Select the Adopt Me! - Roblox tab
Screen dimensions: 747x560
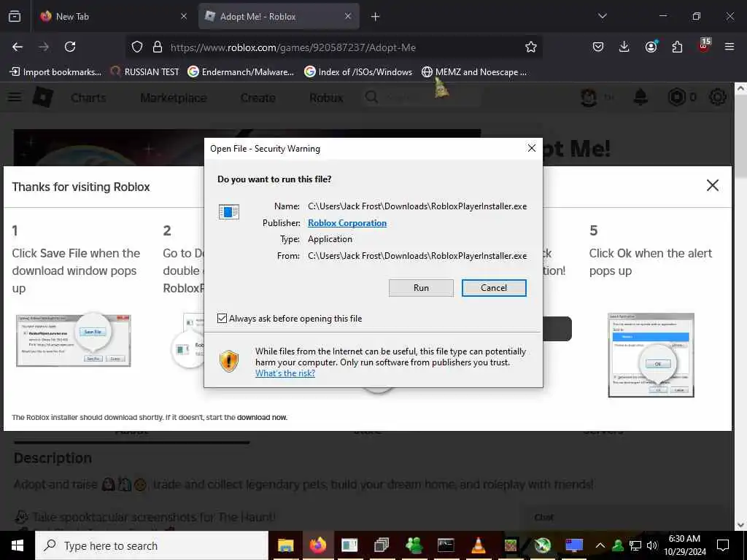tap(279, 16)
